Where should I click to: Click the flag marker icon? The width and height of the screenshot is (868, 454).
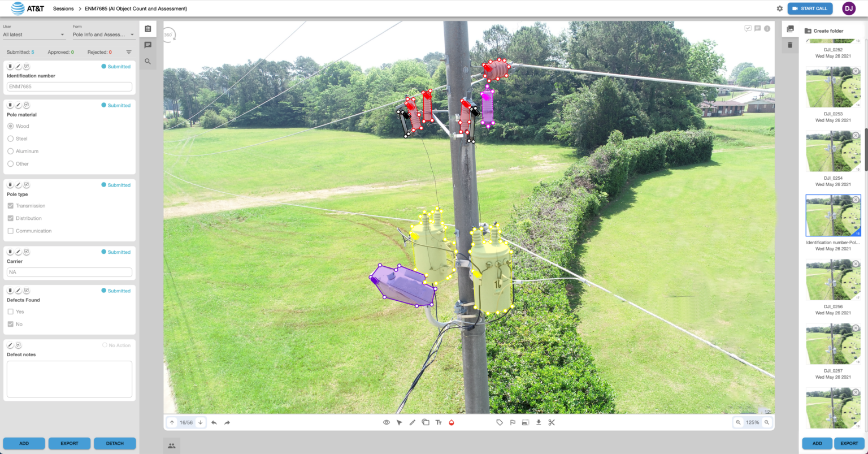click(513, 422)
